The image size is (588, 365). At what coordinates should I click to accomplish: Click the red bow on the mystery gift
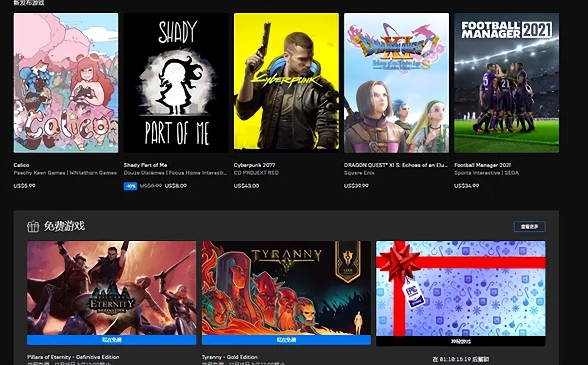(x=399, y=261)
